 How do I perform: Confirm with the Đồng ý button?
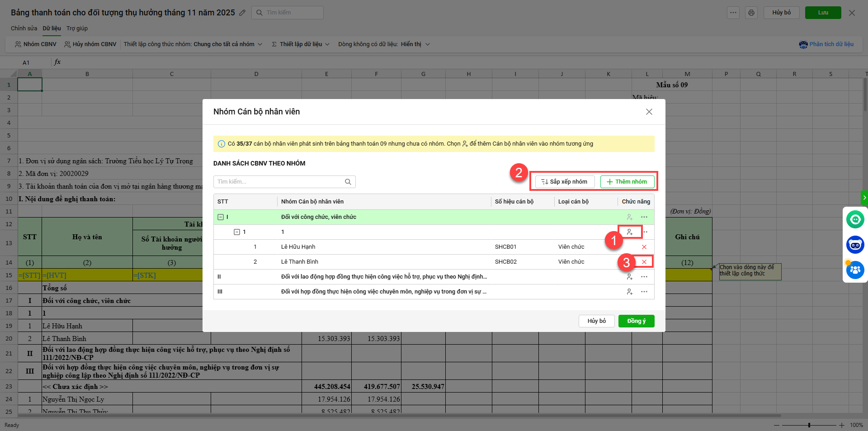(x=636, y=321)
